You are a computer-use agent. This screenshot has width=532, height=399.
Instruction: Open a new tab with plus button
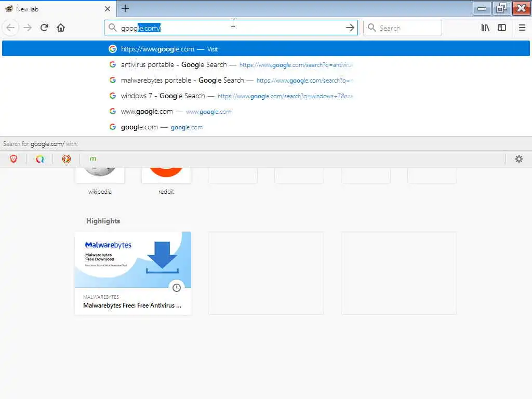(x=125, y=8)
